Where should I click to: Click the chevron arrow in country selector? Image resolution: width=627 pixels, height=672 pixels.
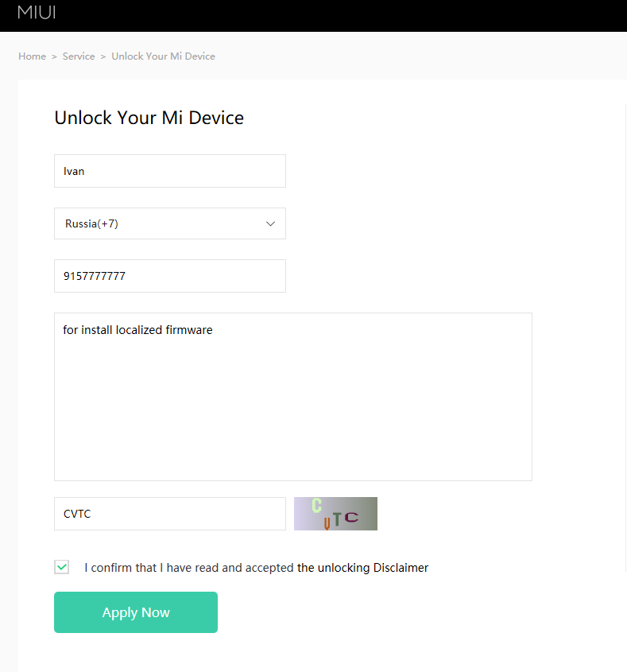click(271, 224)
